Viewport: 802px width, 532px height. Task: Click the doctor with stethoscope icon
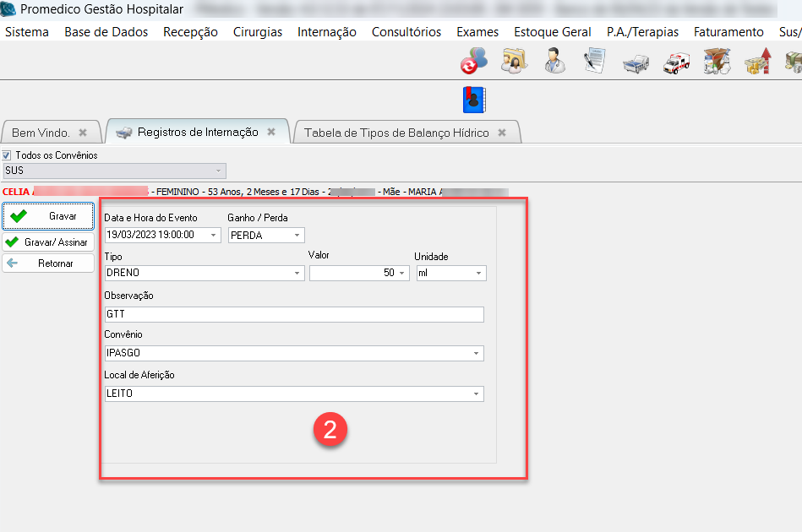click(554, 61)
